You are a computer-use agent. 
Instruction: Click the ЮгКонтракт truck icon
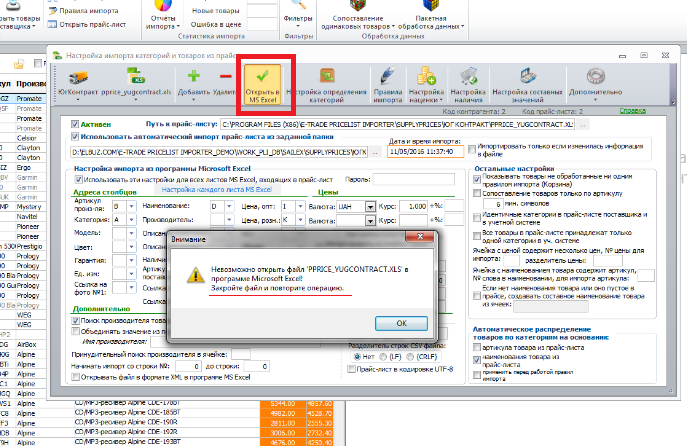[x=78, y=78]
